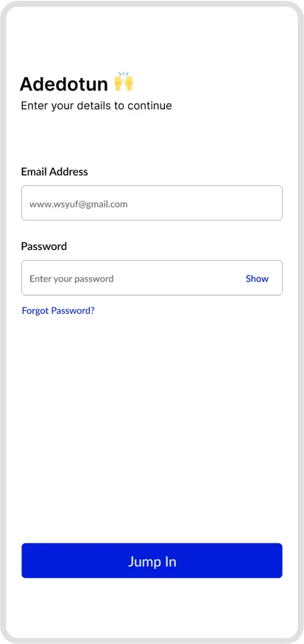Click the www.wsyuf@gmail.com placeholder text
Image resolution: width=304 pixels, height=644 pixels.
pos(78,204)
